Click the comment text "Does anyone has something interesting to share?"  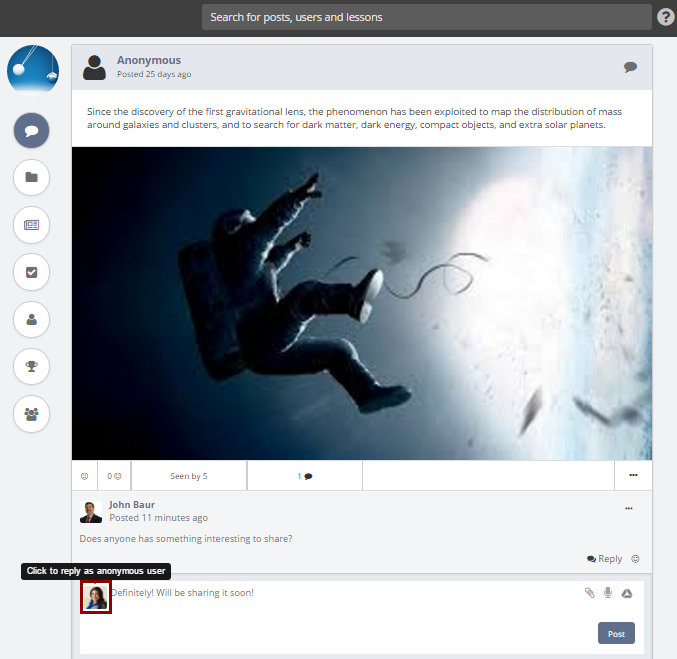point(186,539)
